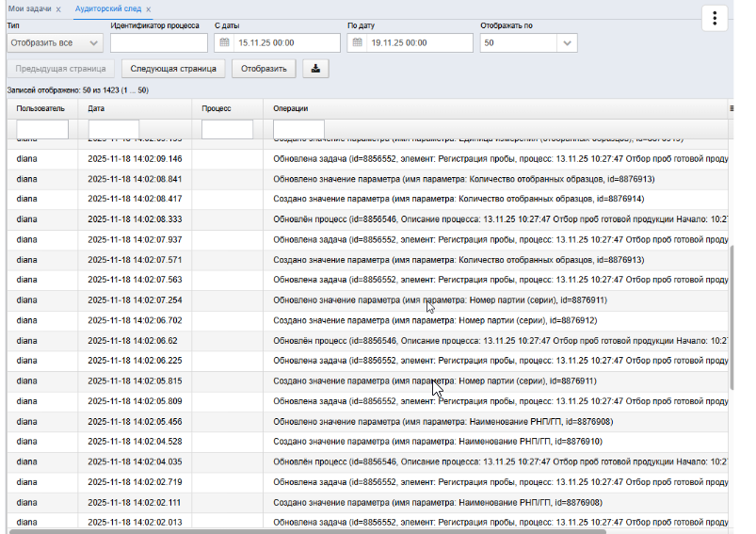The height and width of the screenshot is (534, 756).
Task: Click the Отобразить button
Action: pos(264,69)
